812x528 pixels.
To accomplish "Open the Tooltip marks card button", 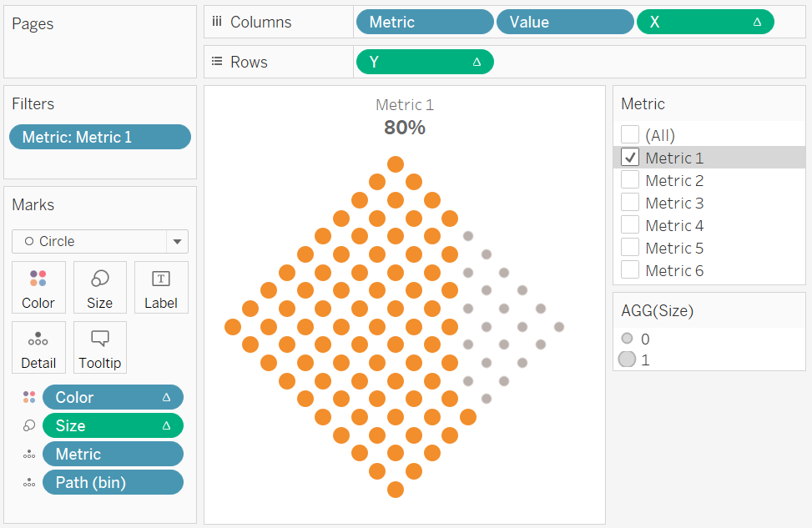I will click(100, 347).
